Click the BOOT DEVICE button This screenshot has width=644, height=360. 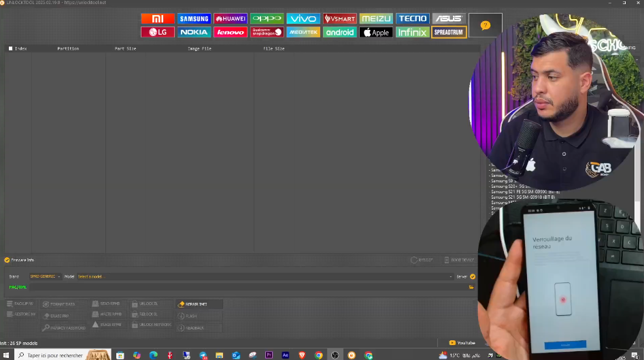point(459,260)
